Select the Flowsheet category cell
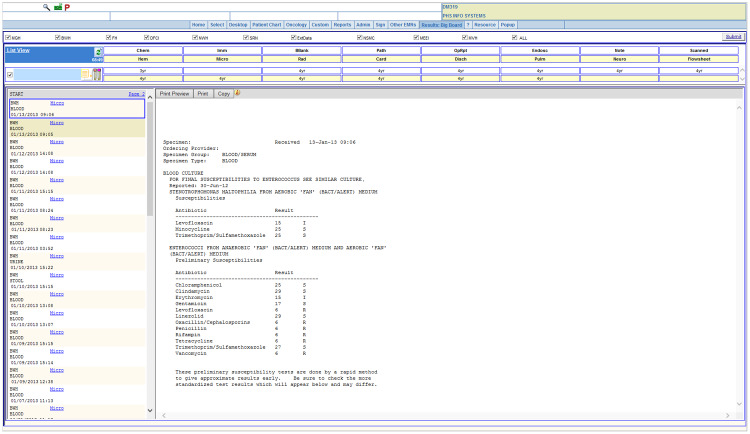Image resolution: width=750 pixels, height=434 pixels. (x=701, y=59)
